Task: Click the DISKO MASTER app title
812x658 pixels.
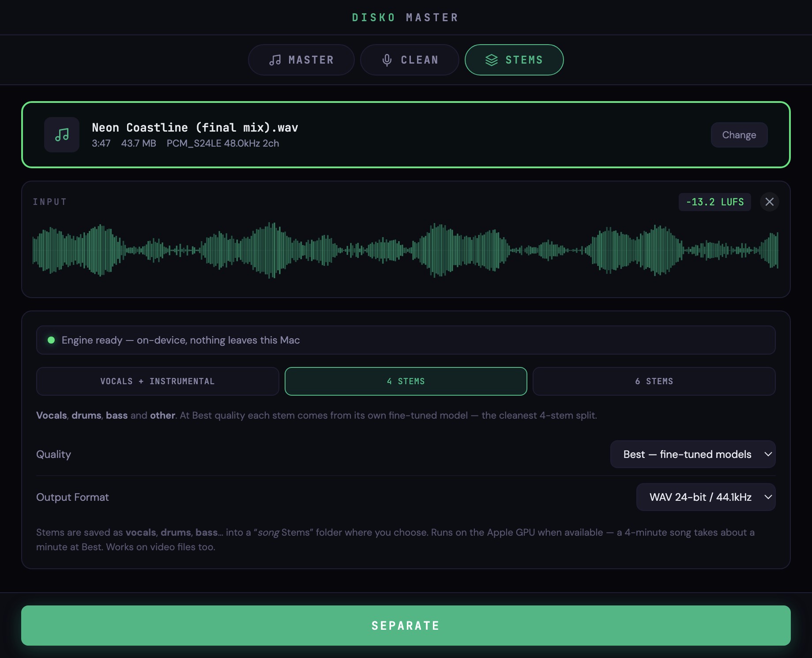Action: (406, 17)
